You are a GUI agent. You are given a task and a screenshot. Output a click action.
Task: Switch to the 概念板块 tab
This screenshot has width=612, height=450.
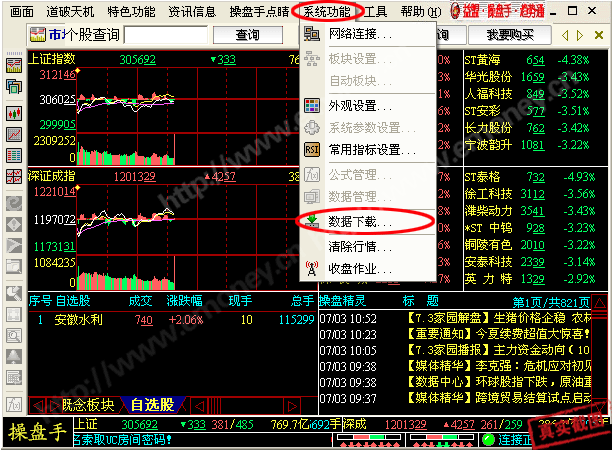tap(87, 405)
